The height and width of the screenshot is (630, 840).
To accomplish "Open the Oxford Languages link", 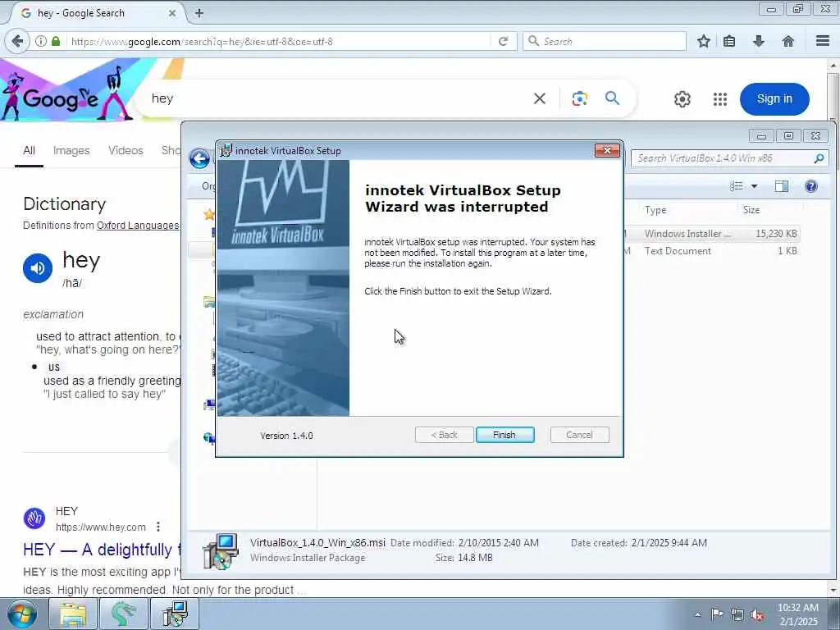I will [138, 226].
